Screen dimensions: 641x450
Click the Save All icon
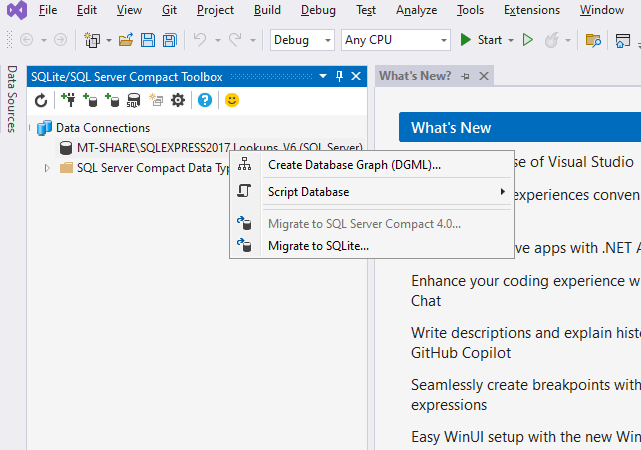coord(170,40)
